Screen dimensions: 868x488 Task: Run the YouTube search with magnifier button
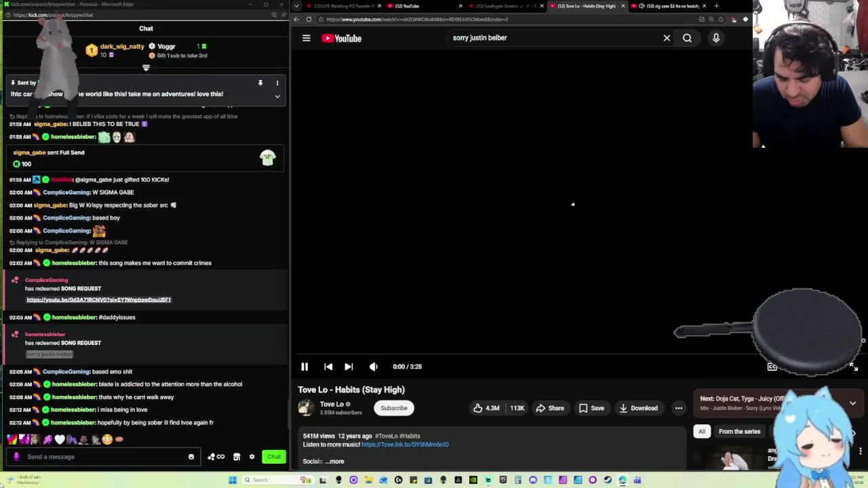(x=687, y=39)
